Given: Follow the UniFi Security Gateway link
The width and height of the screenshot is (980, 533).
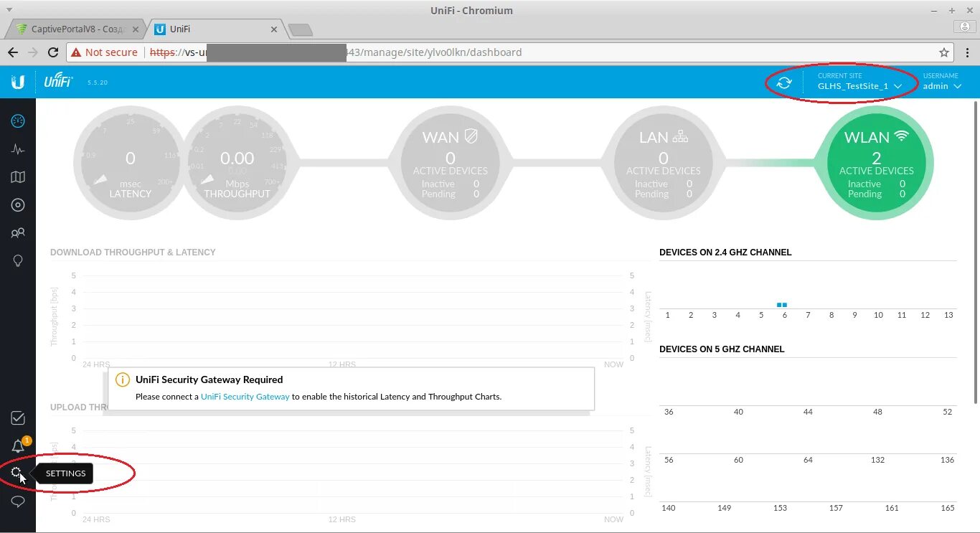Looking at the screenshot, I should click(245, 397).
